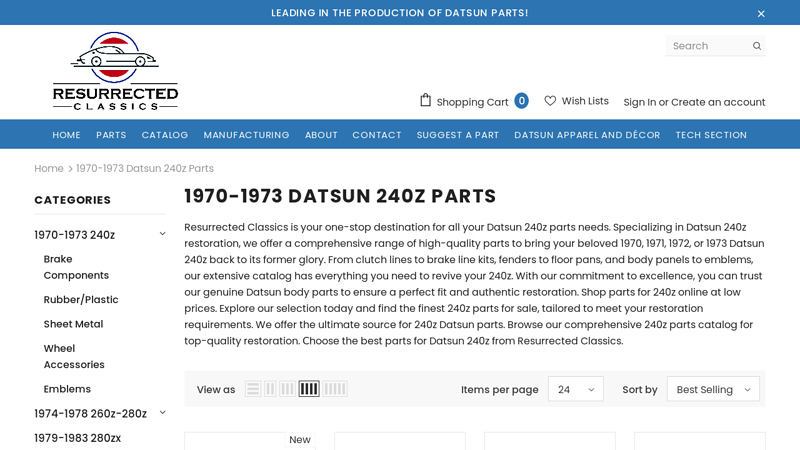Switch to two-column grid view icon
This screenshot has width=800, height=450.
(x=270, y=389)
